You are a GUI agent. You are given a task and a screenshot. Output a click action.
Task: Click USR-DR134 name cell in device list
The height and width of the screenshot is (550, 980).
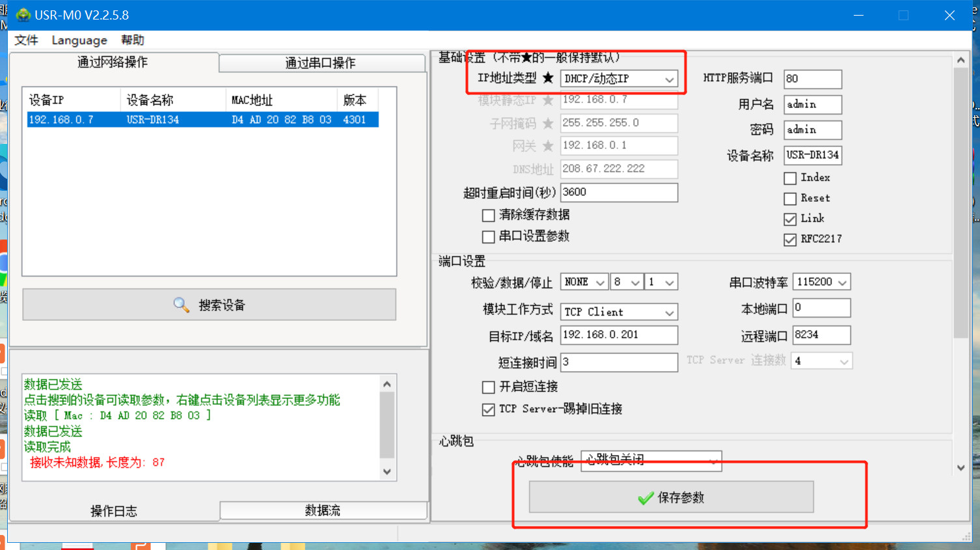152,120
